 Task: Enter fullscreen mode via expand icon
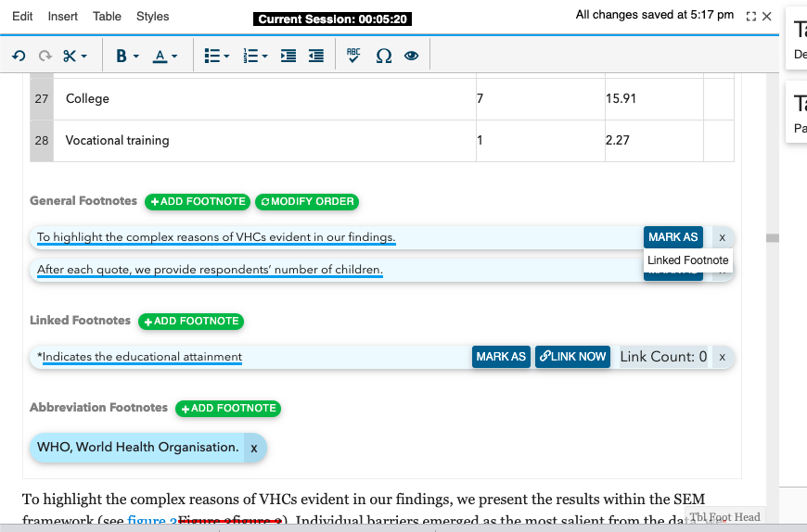click(x=751, y=17)
